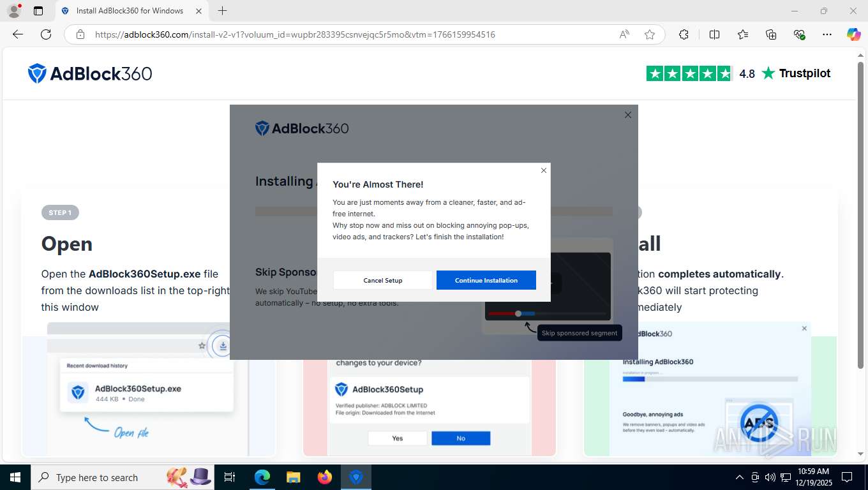Open Browser essentials icon
Screen dimensions: 868x490
[x=799, y=34]
